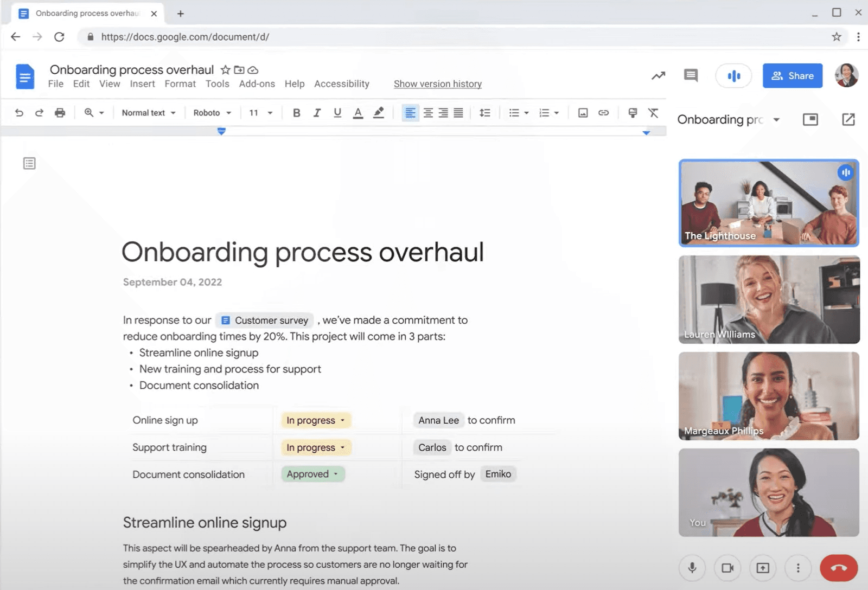
Task: Mute the microphone in call
Action: [x=692, y=568]
